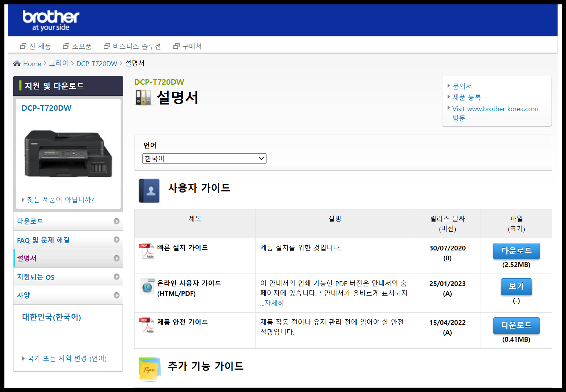
Task: Click arrow icon on 설명서 sidebar row
Action: click(117, 258)
